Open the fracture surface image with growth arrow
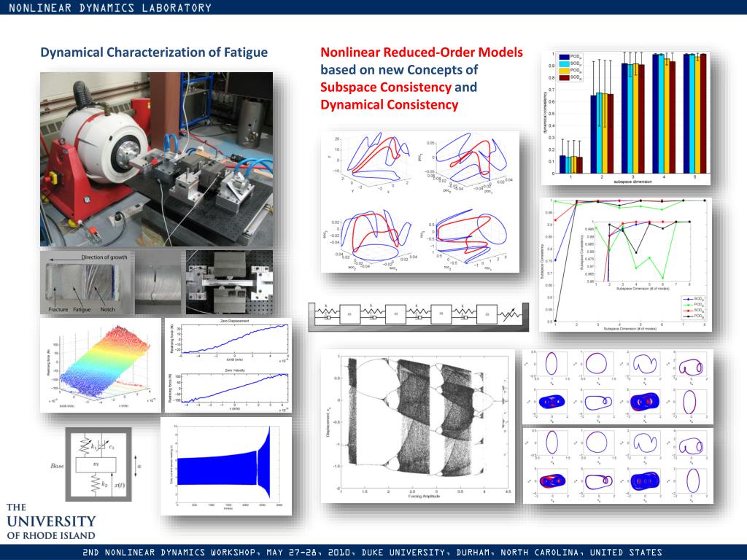747x560 pixels. click(87, 282)
